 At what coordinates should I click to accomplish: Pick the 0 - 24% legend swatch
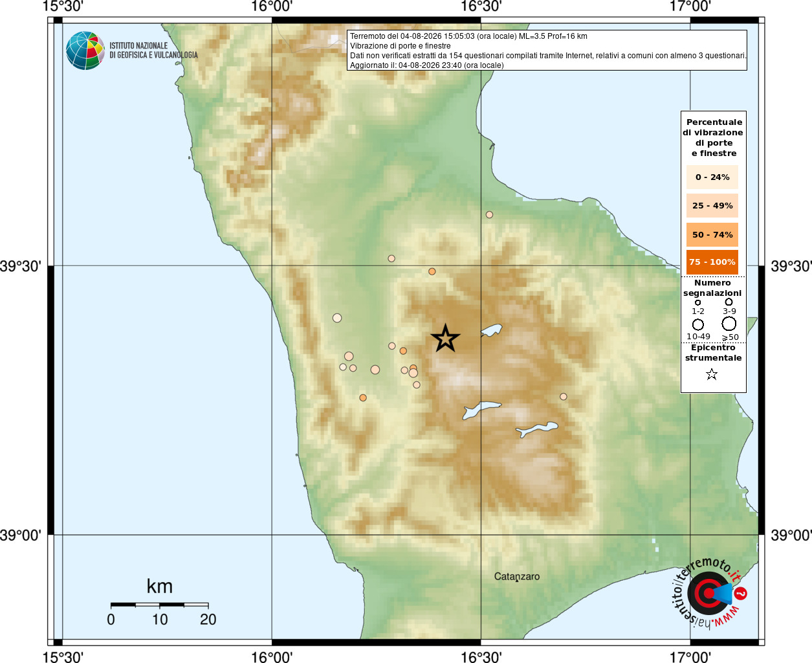coord(712,177)
